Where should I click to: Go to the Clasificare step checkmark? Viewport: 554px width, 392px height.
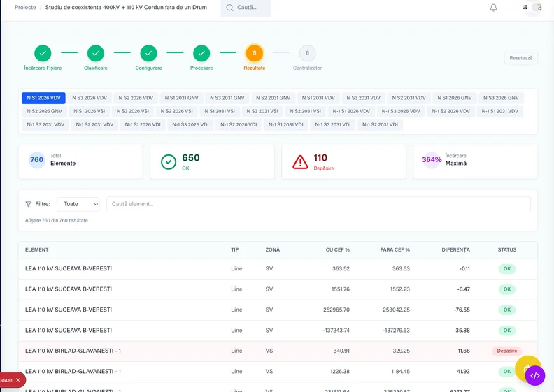pos(96,53)
